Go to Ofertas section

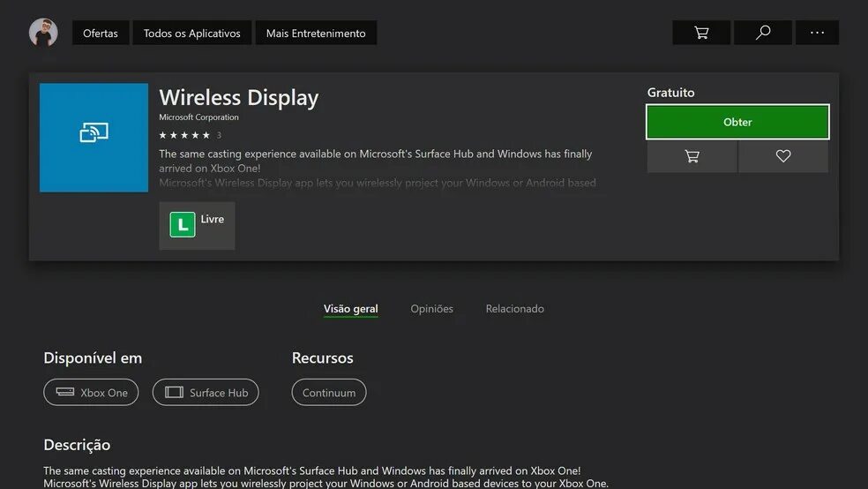[x=101, y=34]
